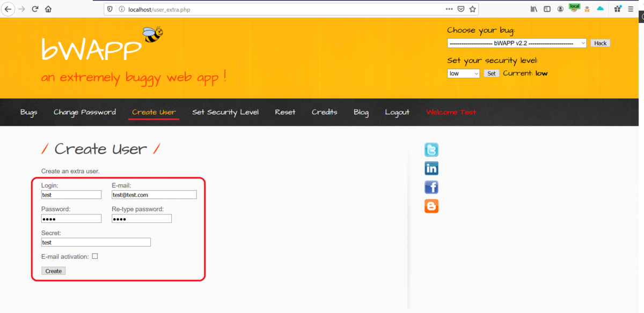This screenshot has height=313, width=644.
Task: Select Create User in the navigation
Action: (x=154, y=112)
